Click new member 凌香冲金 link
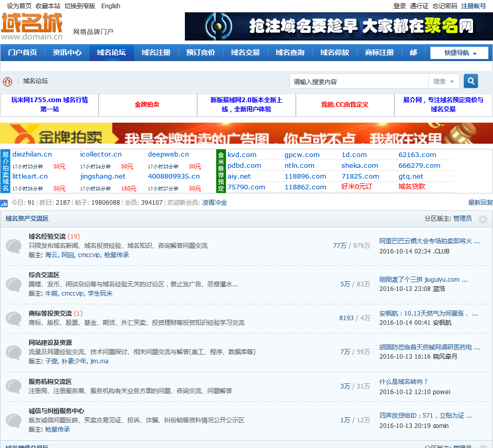Image resolution: width=493 pixels, height=448 pixels. [x=215, y=203]
